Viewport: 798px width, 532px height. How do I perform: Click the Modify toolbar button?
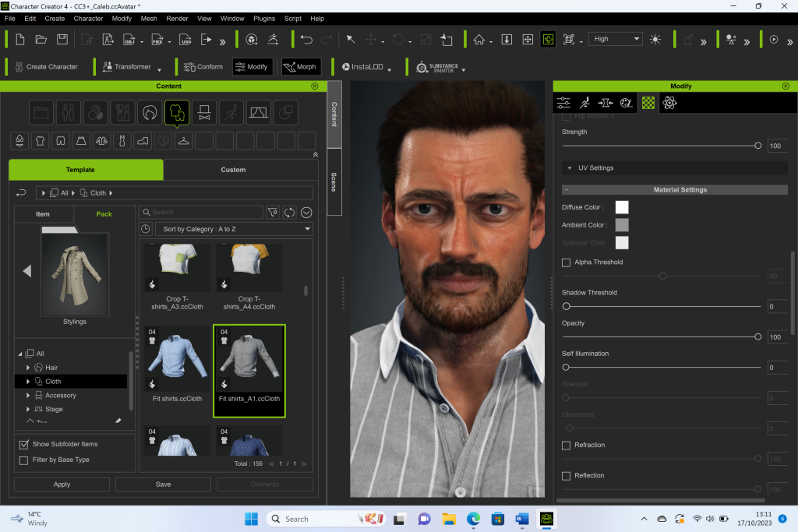coord(252,67)
